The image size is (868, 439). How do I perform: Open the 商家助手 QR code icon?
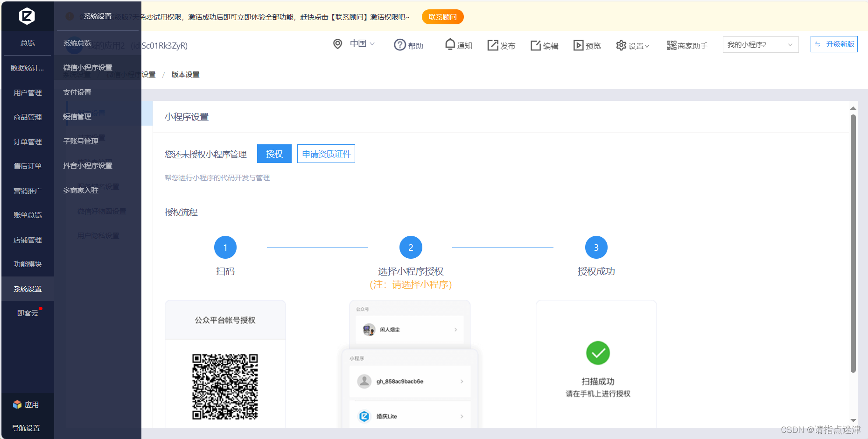tap(672, 45)
